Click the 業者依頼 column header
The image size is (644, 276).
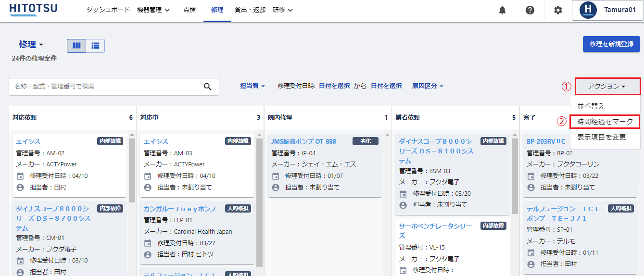click(x=408, y=117)
